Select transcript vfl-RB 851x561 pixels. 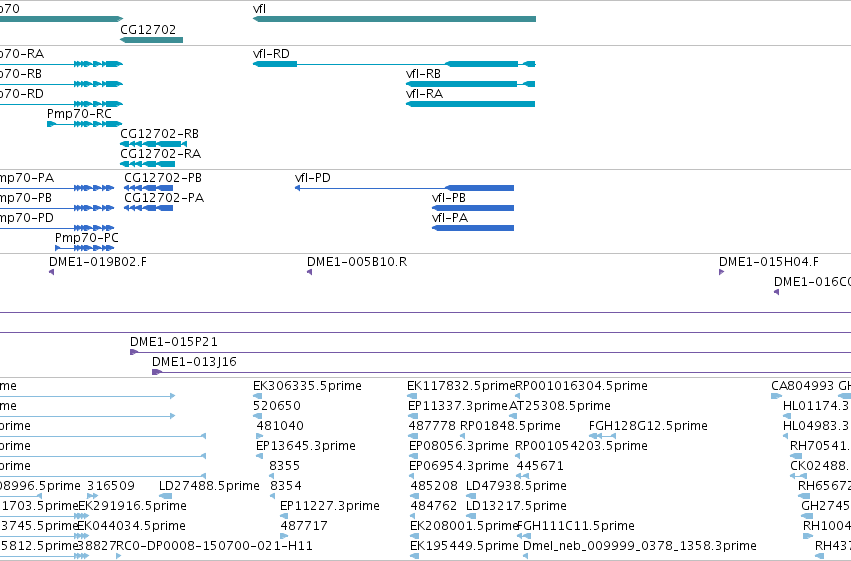coord(423,74)
